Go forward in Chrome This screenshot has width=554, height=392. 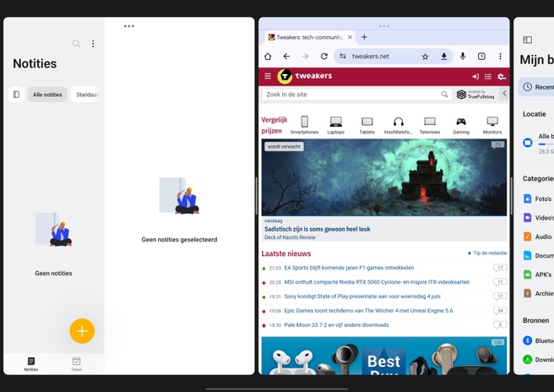pyautogui.click(x=305, y=57)
